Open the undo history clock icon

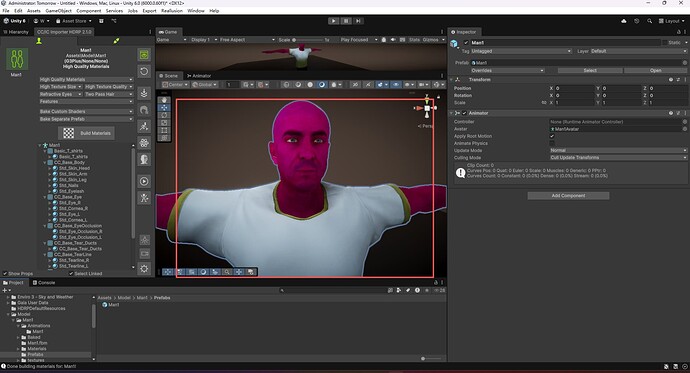tap(636, 21)
